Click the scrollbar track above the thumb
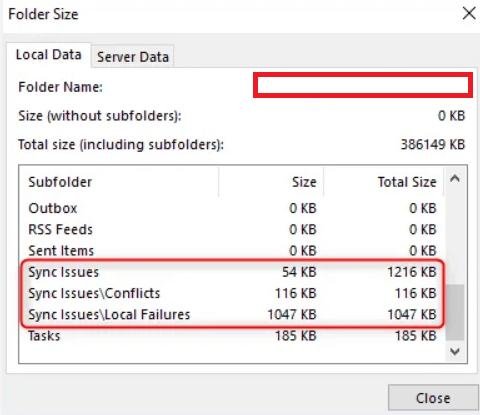The height and width of the screenshot is (415, 480). coord(455,236)
